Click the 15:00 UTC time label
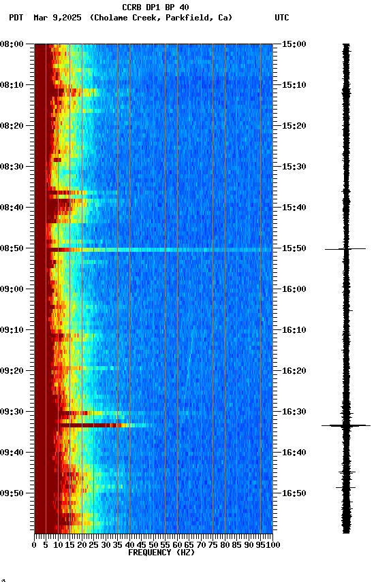376x588 pixels. [x=294, y=44]
